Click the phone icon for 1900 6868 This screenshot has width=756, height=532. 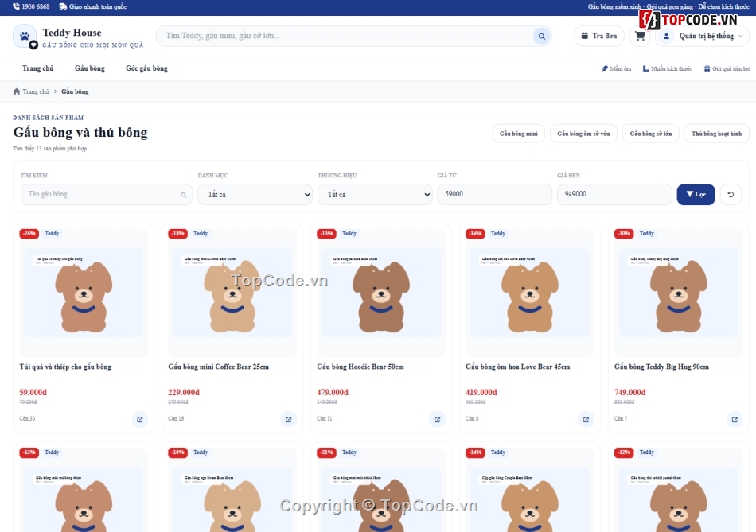[x=17, y=6]
